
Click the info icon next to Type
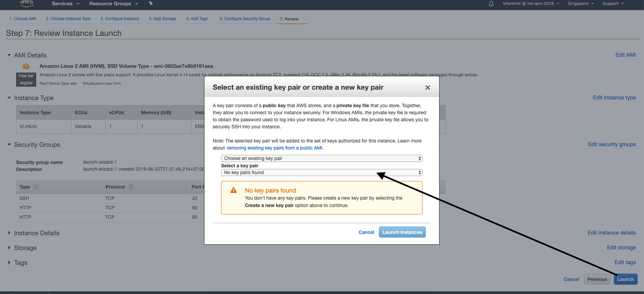[36, 187]
